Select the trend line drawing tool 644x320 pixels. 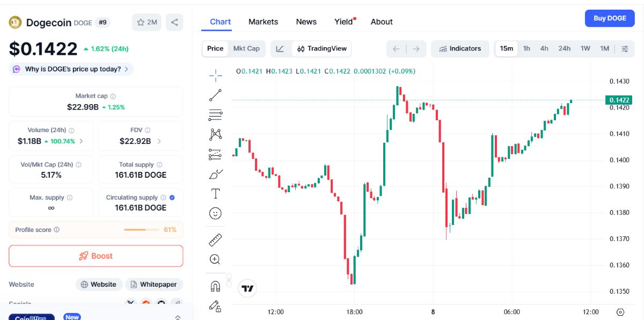tap(215, 96)
